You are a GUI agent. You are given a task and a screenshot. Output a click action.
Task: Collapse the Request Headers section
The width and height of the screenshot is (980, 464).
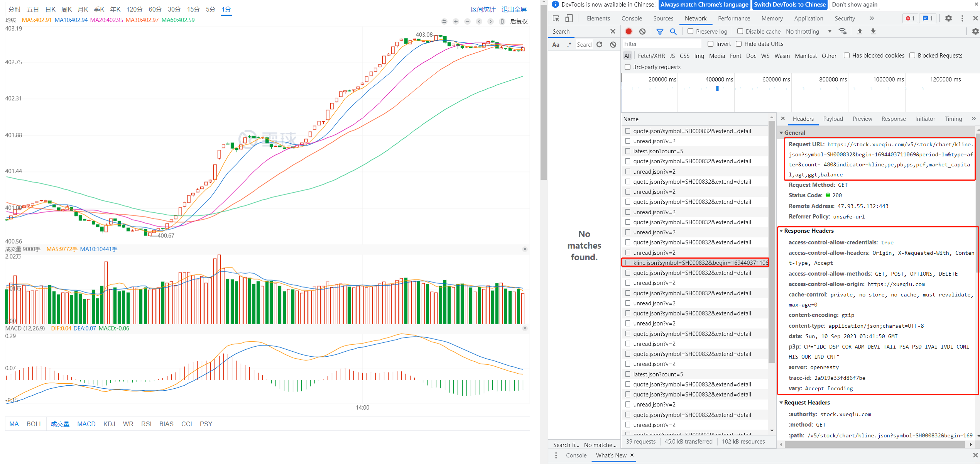(x=781, y=403)
